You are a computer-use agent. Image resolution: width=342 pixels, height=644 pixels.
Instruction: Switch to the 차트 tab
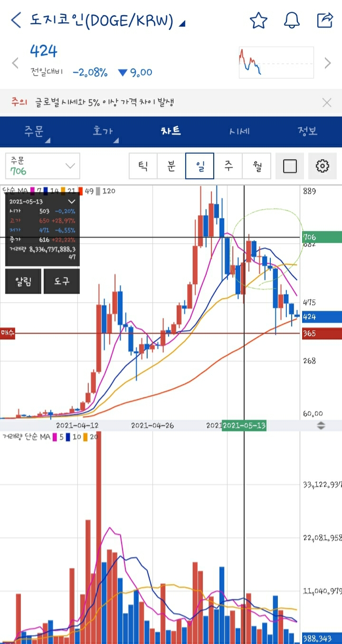[171, 132]
